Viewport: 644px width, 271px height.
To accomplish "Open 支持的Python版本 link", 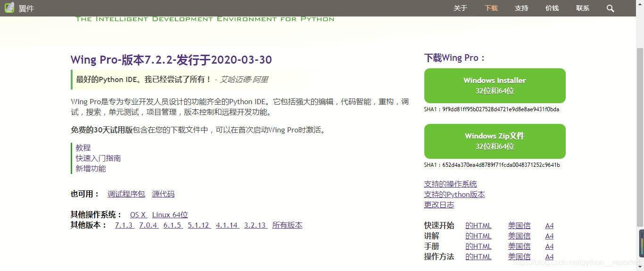I will click(454, 195).
